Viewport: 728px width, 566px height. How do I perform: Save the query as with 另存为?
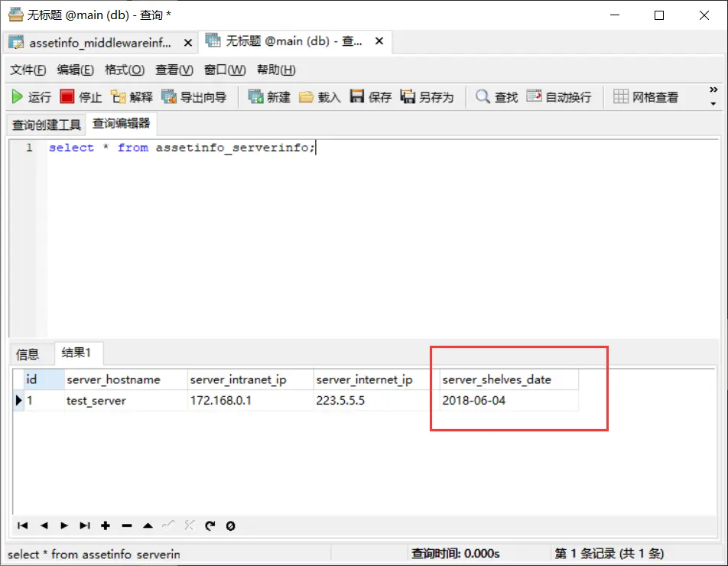click(427, 97)
